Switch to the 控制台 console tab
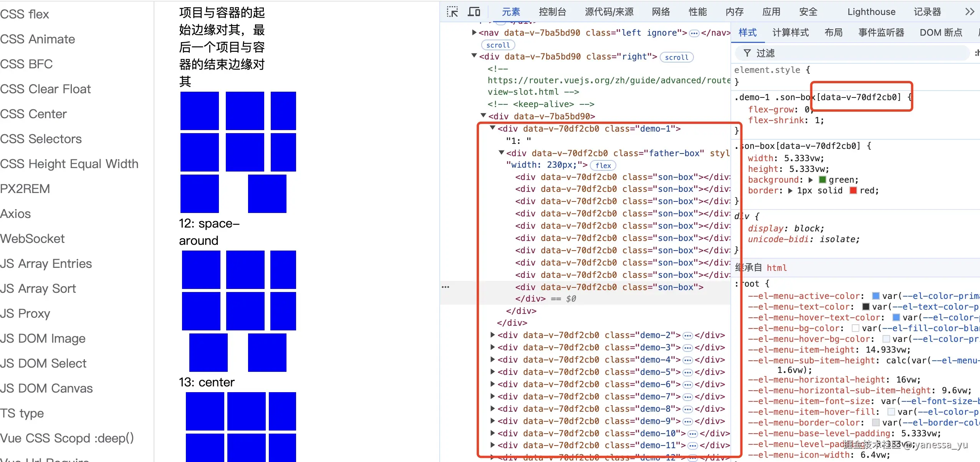Screen dimensions: 980x462 coord(552,12)
